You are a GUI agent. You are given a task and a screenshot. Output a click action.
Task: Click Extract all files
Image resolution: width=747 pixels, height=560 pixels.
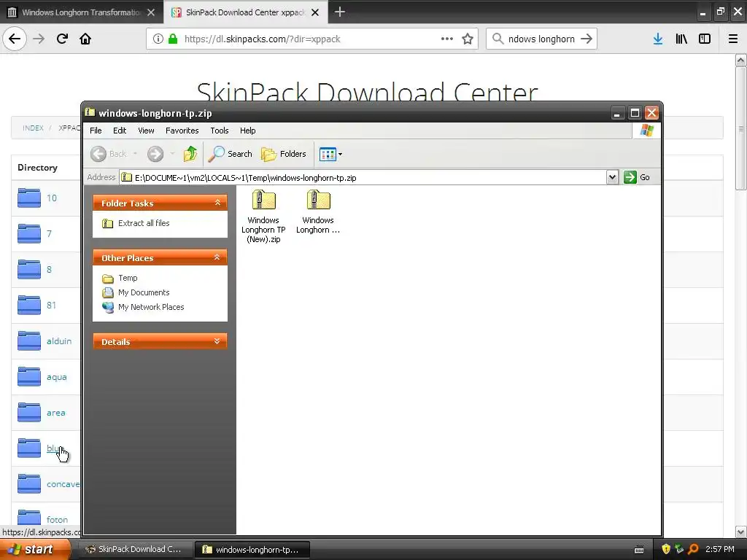click(x=144, y=223)
